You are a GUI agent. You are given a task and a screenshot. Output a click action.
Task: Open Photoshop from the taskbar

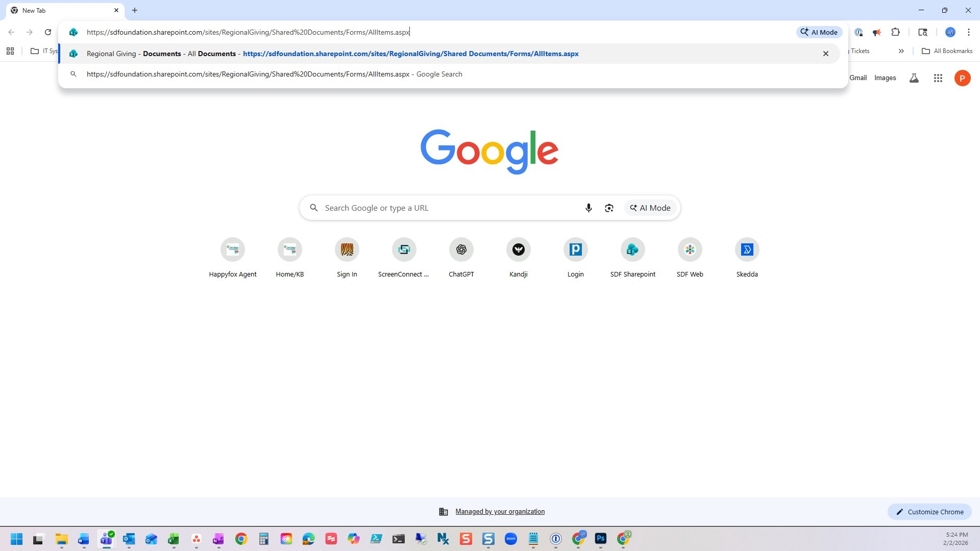pos(600,539)
